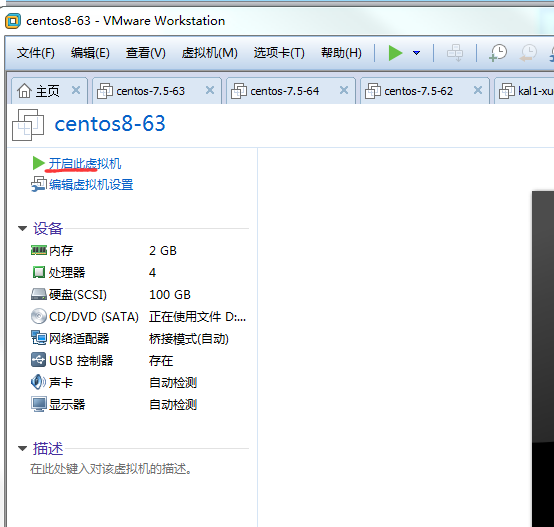Click the VM icon on centos-7.5-62 tab
The height and width of the screenshot is (527, 554).
[373, 91]
